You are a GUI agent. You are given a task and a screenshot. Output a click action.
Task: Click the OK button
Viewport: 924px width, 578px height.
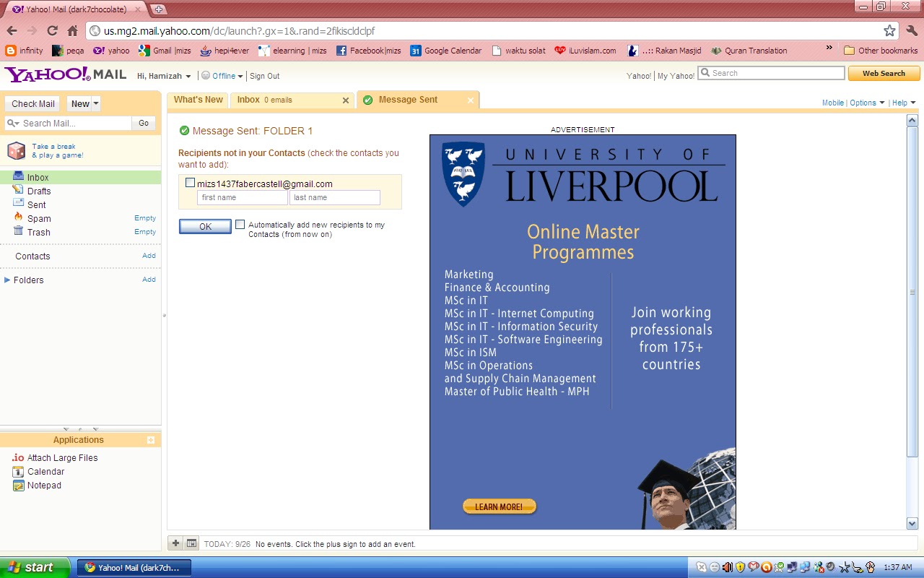205,226
